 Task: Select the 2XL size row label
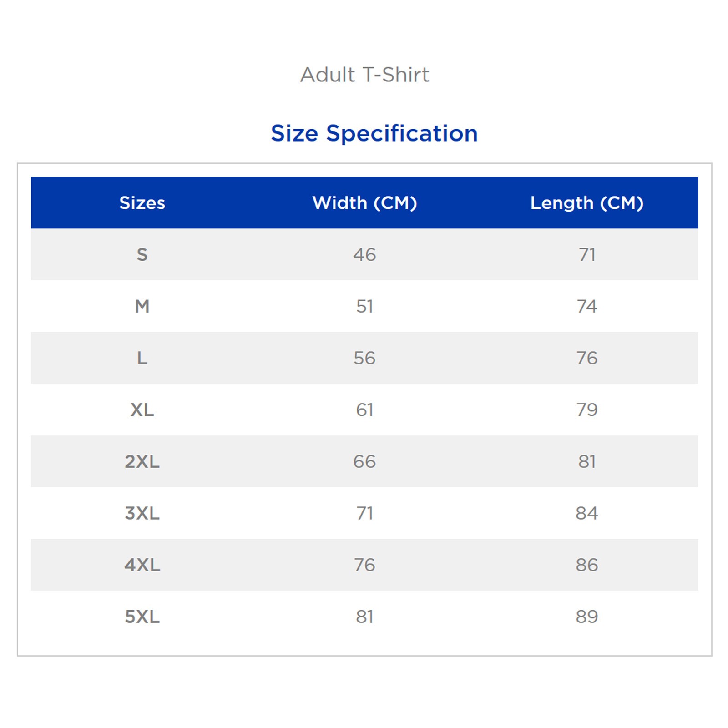(x=142, y=461)
